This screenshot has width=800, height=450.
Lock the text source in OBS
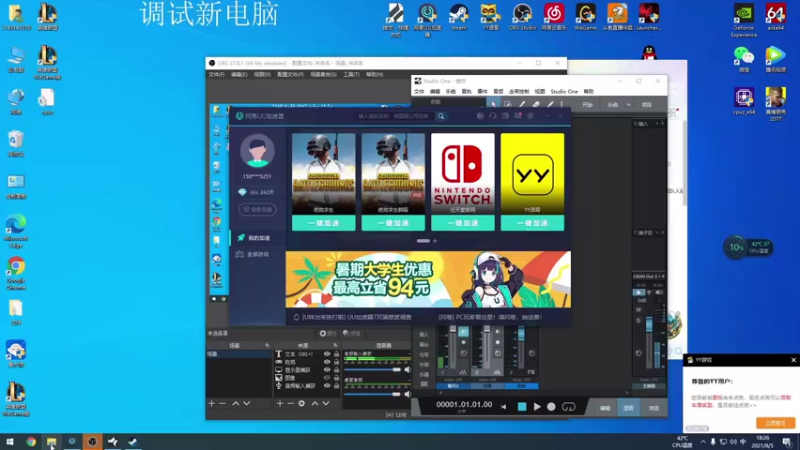pos(336,354)
